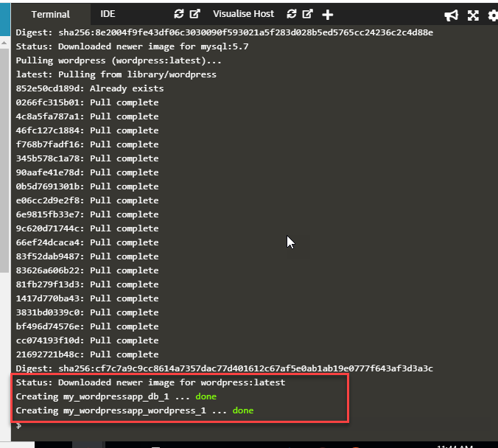Open IDE in new window icon
Image resolution: width=498 pixels, height=448 pixels.
(x=194, y=14)
